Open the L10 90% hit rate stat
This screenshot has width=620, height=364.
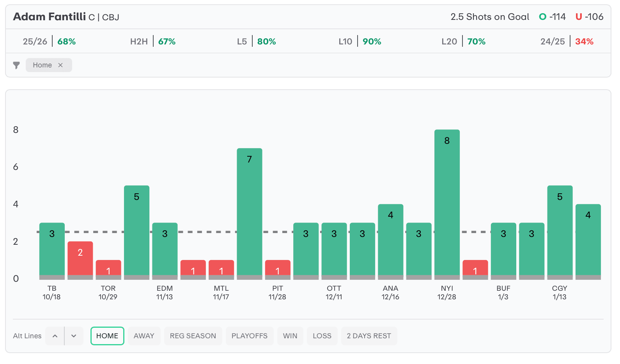(x=360, y=41)
